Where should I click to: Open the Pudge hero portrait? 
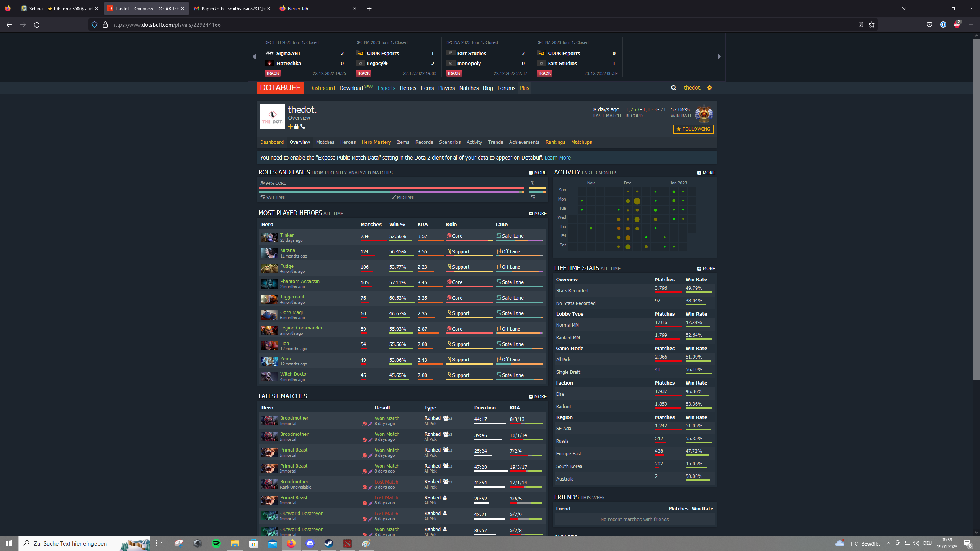(269, 269)
